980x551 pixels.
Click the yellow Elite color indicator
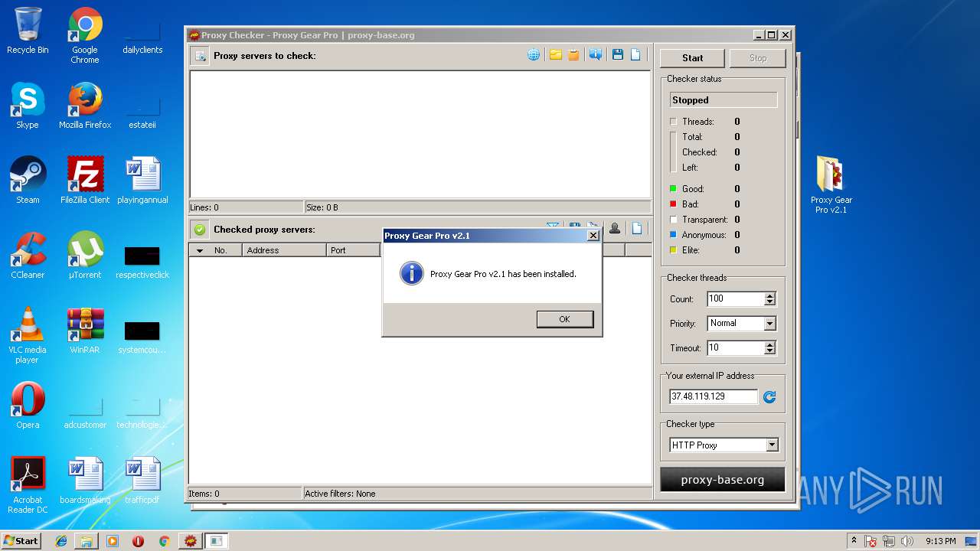(673, 250)
